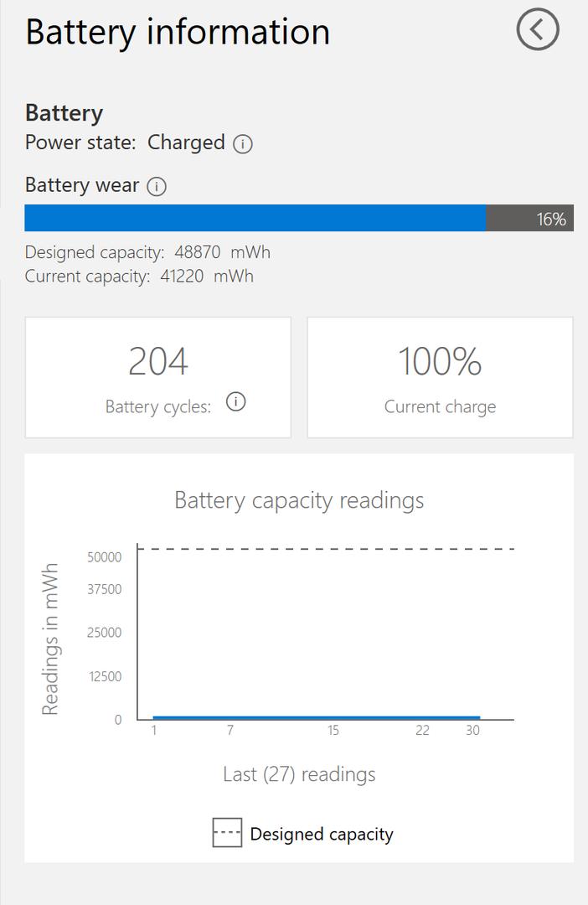Click the Battery capacity readings chart title
588x905 pixels.
[299, 500]
